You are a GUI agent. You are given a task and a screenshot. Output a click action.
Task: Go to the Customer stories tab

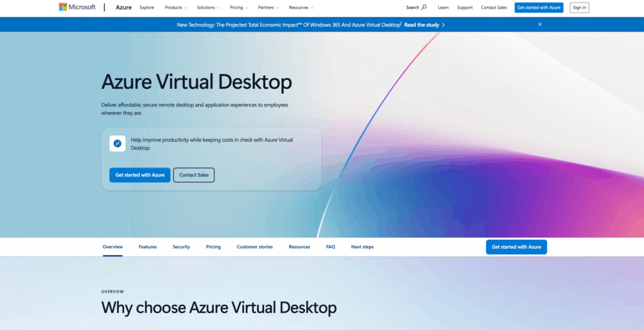255,247
